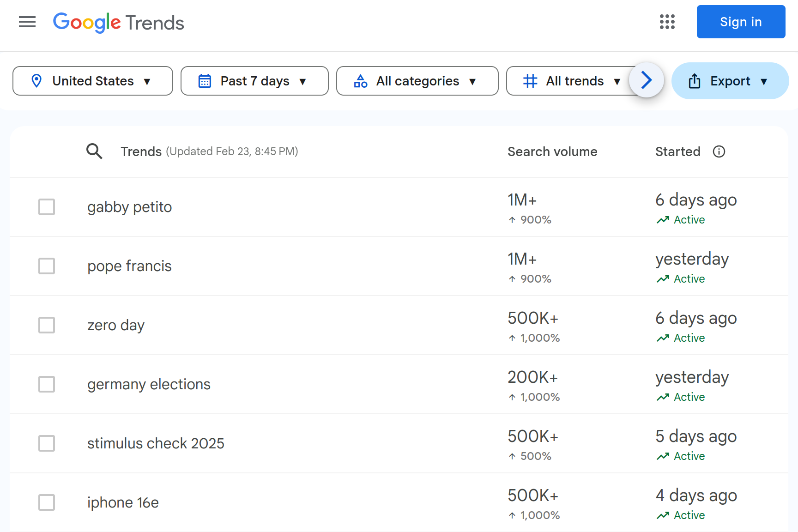
Task: Click the info icon next to Started
Action: point(719,151)
